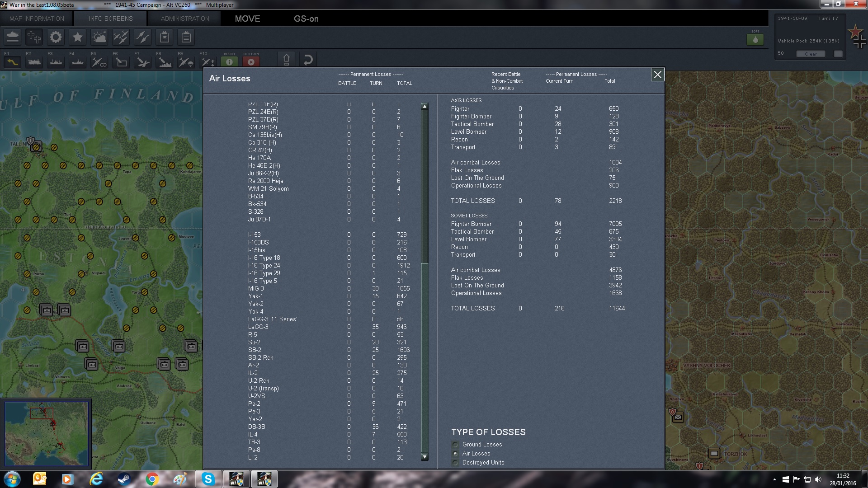The height and width of the screenshot is (488, 868).
Task: Select Air Losses radio option
Action: click(455, 454)
